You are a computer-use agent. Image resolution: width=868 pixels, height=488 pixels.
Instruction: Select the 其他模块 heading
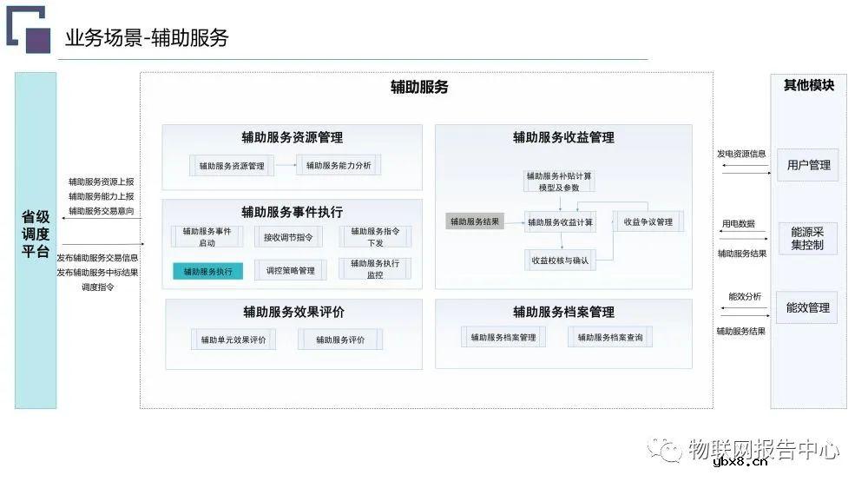[x=808, y=85]
